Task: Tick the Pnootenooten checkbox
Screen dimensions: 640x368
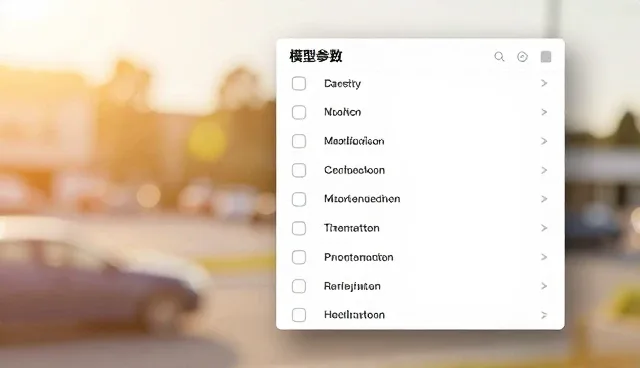Action: pyautogui.click(x=299, y=257)
